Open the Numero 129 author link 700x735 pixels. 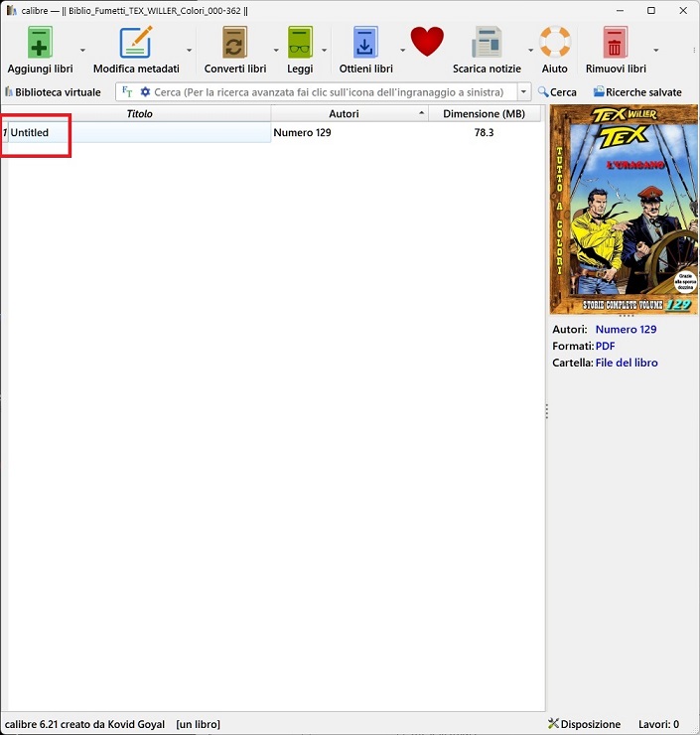(x=626, y=329)
